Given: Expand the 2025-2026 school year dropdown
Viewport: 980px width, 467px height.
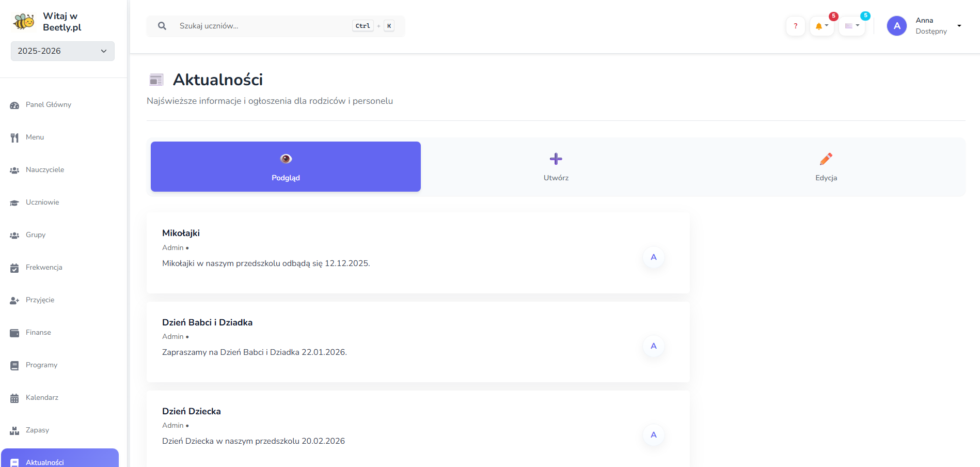Looking at the screenshot, I should tap(62, 51).
